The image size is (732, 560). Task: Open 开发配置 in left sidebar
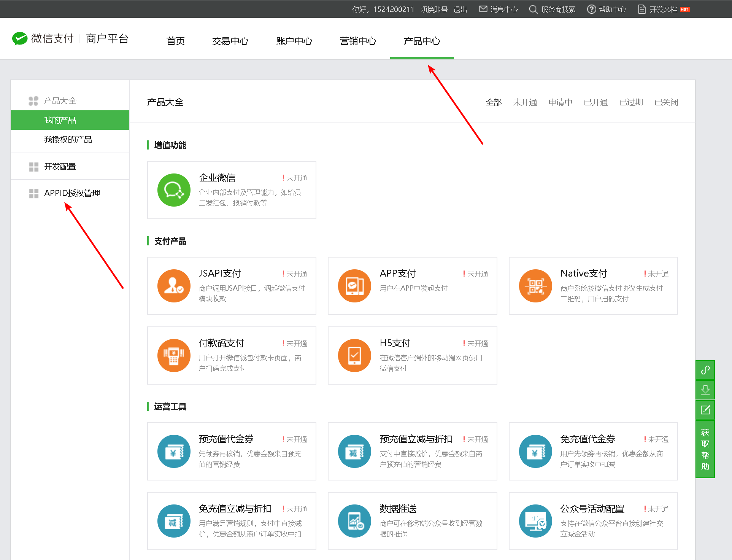click(60, 167)
